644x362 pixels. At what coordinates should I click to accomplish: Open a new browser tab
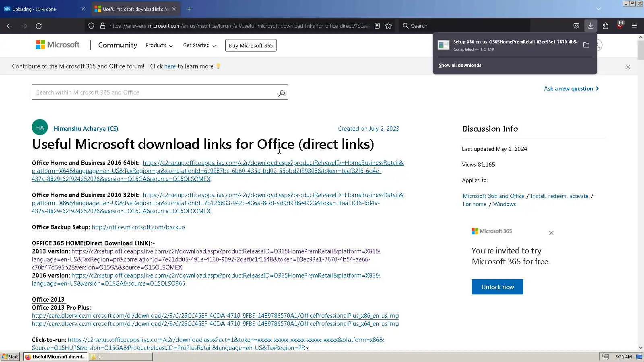(189, 9)
